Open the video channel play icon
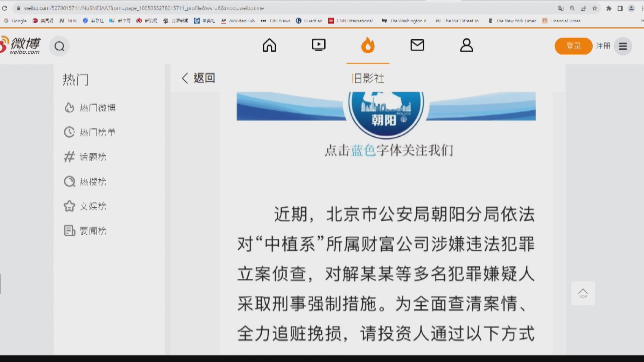644x362 pixels. [318, 45]
